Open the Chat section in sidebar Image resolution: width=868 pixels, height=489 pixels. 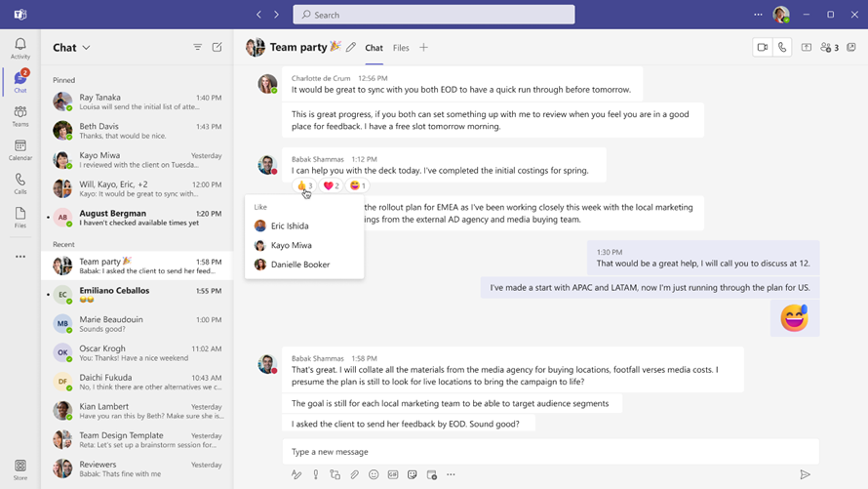click(20, 82)
